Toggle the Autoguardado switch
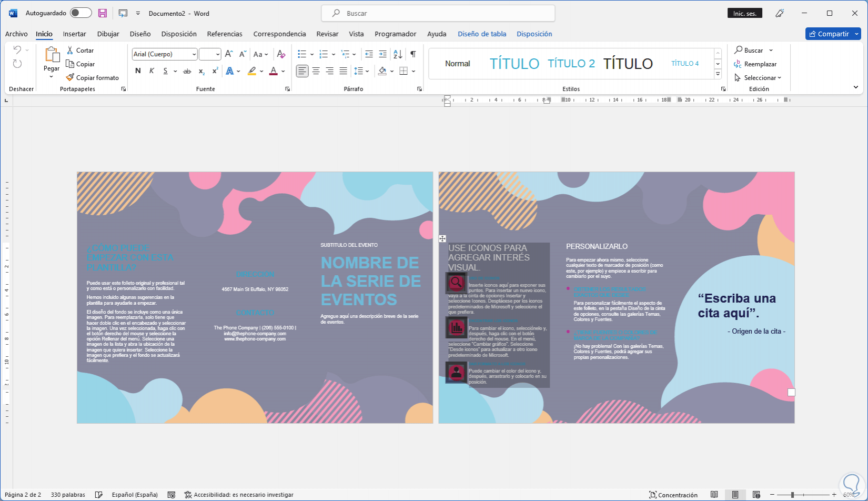868x501 pixels. click(80, 13)
